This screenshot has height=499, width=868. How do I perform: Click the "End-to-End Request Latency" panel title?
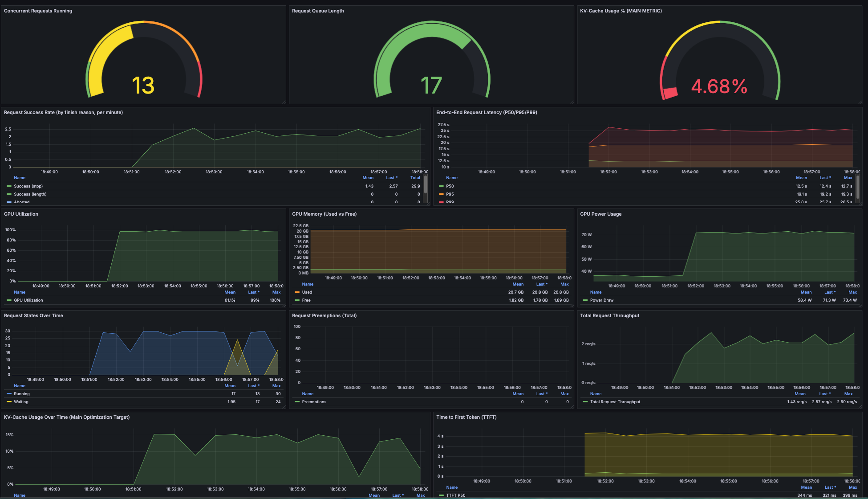pyautogui.click(x=486, y=112)
